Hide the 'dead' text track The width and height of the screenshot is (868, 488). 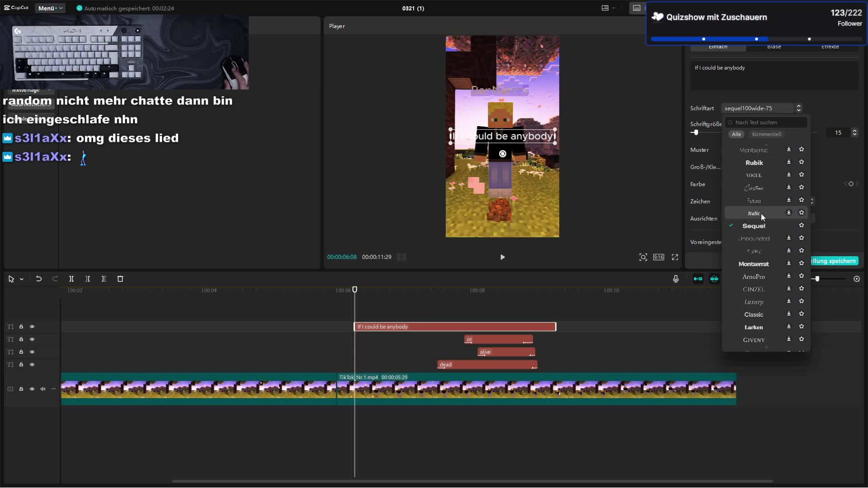coord(32,365)
